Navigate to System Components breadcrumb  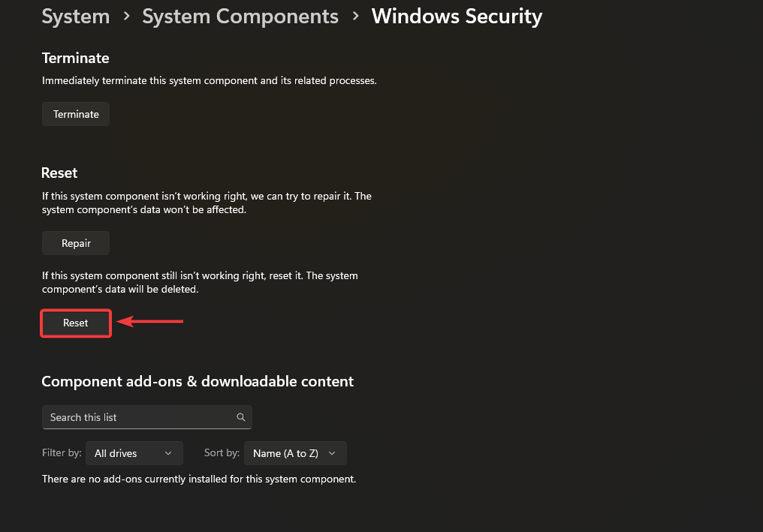pos(240,17)
